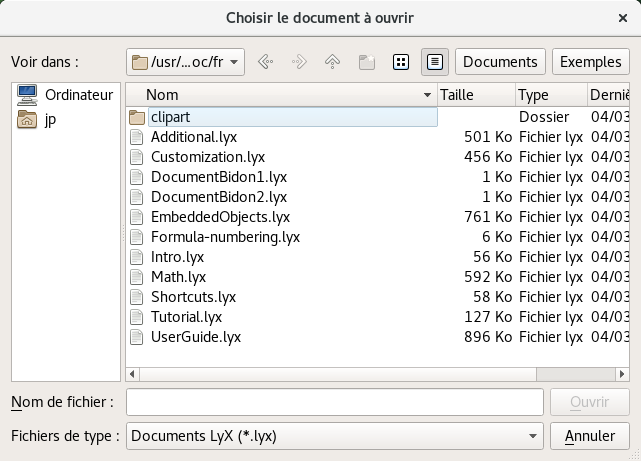Click the Exemples shortcut button
The image size is (641, 461).
pos(591,62)
